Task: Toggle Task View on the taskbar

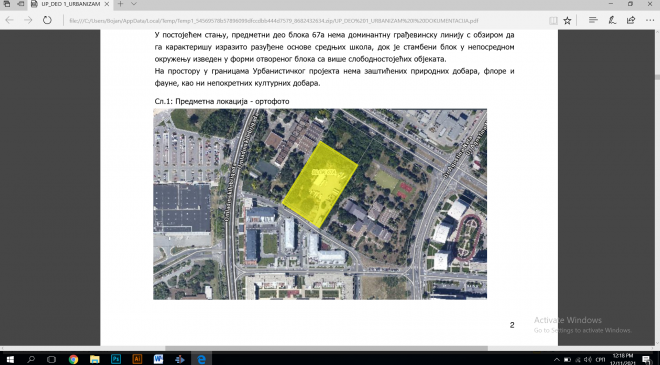Action: point(52,359)
